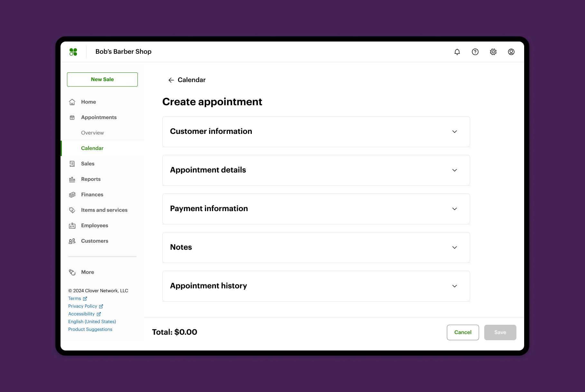Click the Reports bar chart icon

[x=72, y=179]
